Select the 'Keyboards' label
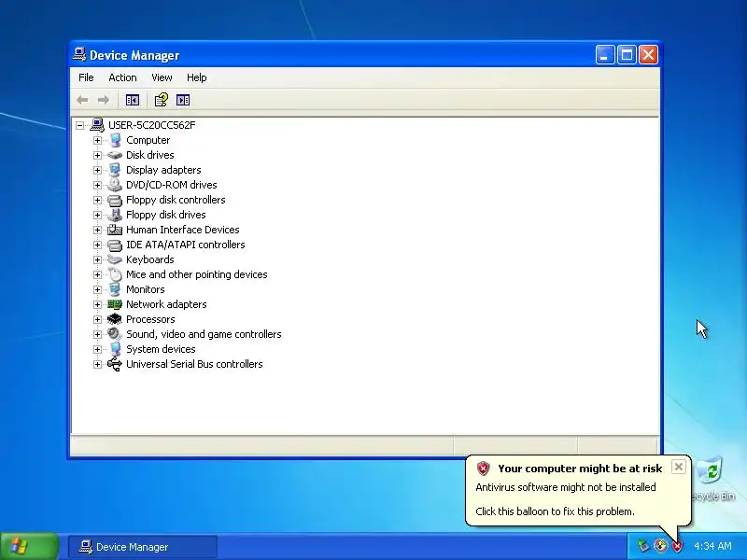 click(150, 259)
